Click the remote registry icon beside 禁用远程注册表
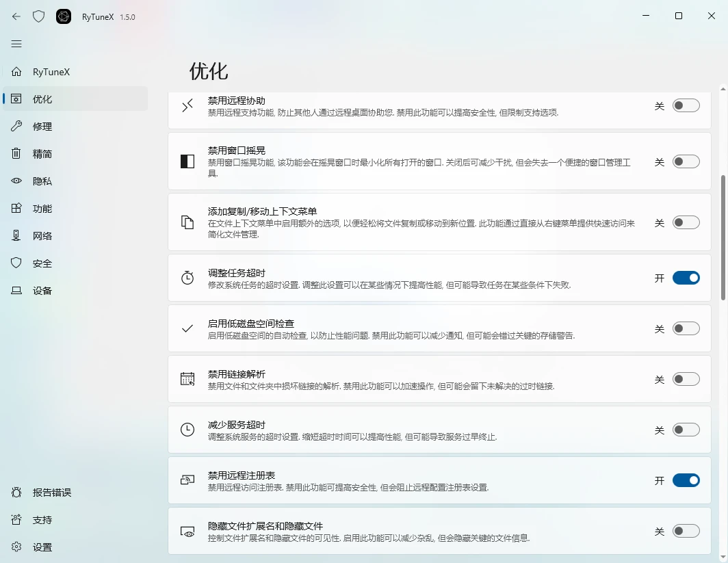Viewport: 728px width, 563px height. pyautogui.click(x=187, y=480)
